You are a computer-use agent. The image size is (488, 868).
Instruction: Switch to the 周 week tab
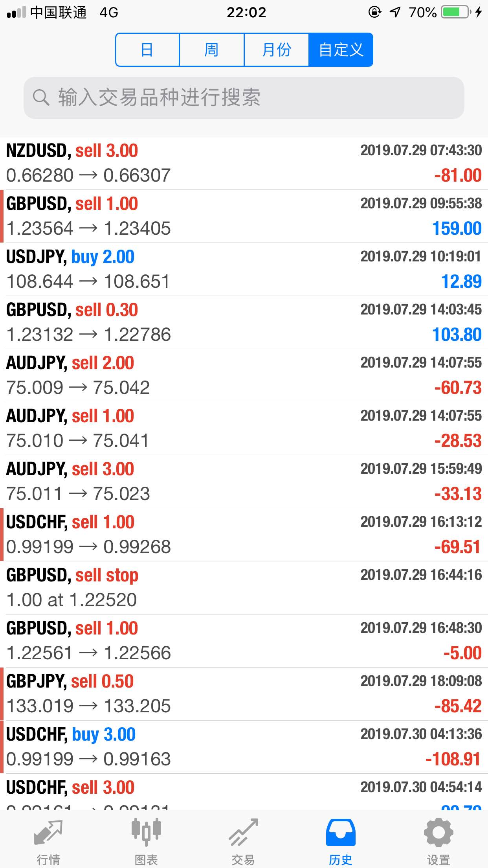click(212, 50)
